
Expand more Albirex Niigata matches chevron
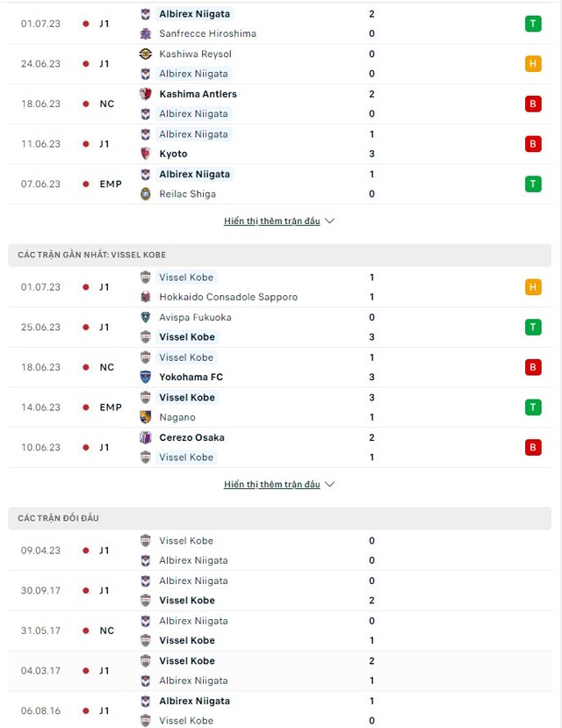point(330,221)
